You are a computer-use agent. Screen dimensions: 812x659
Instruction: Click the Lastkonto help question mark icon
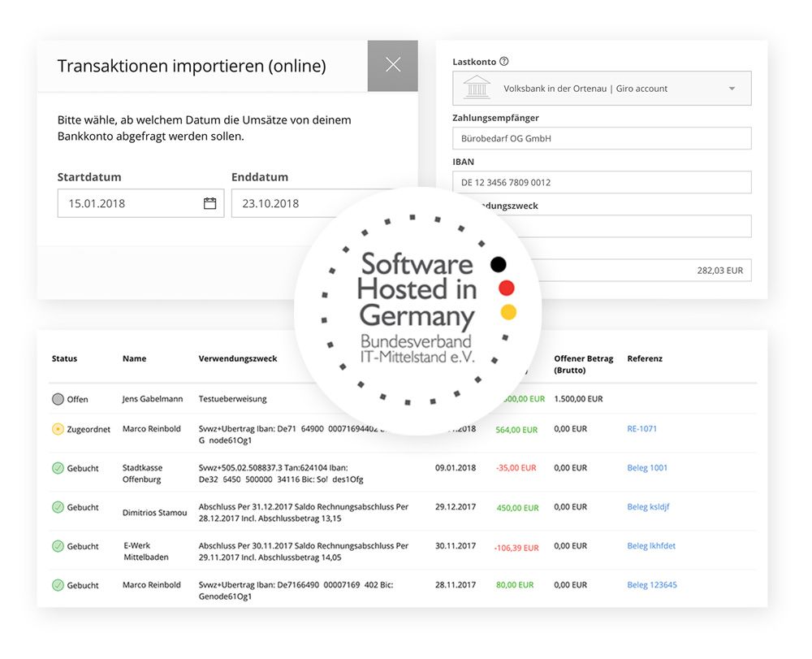(504, 61)
